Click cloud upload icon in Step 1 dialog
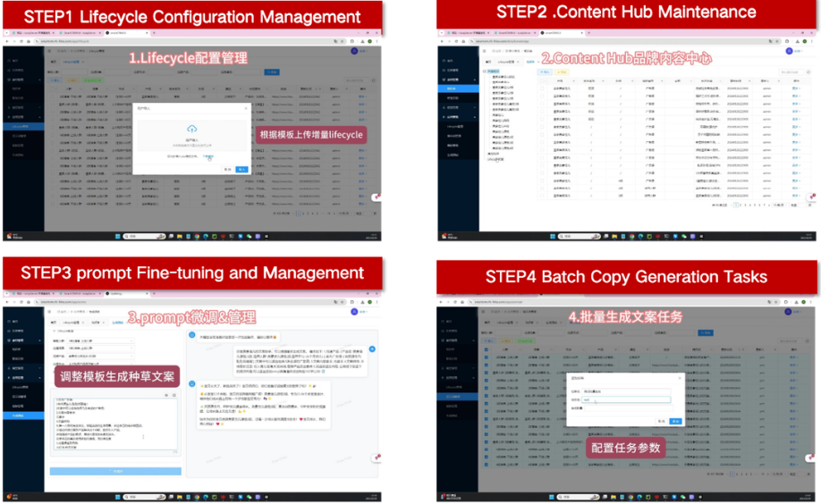821x504 pixels. click(x=190, y=130)
